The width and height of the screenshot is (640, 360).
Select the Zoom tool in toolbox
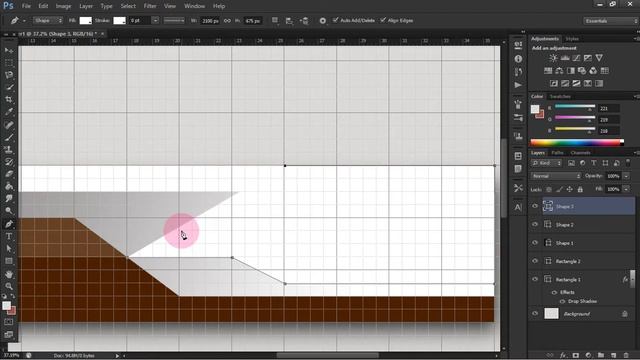(x=9, y=286)
